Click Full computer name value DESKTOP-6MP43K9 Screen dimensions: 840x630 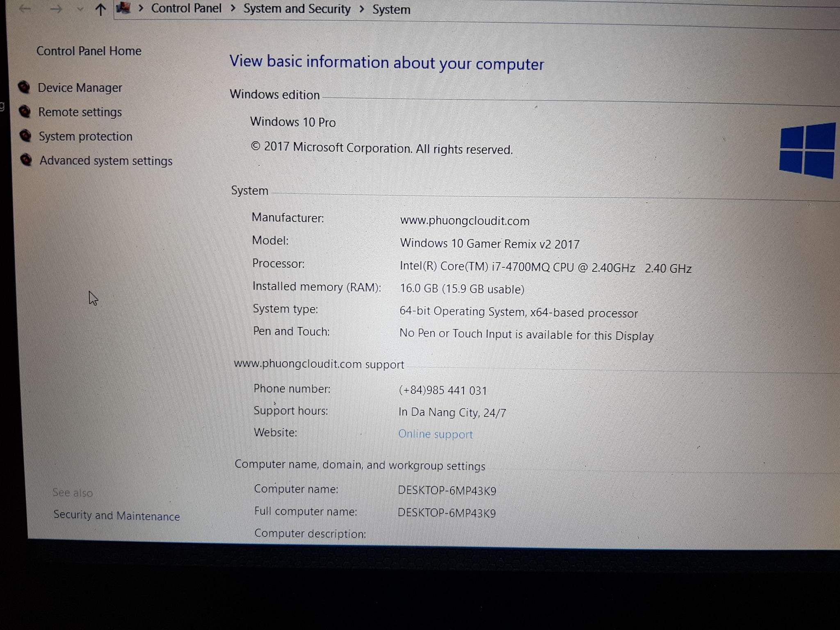click(447, 513)
